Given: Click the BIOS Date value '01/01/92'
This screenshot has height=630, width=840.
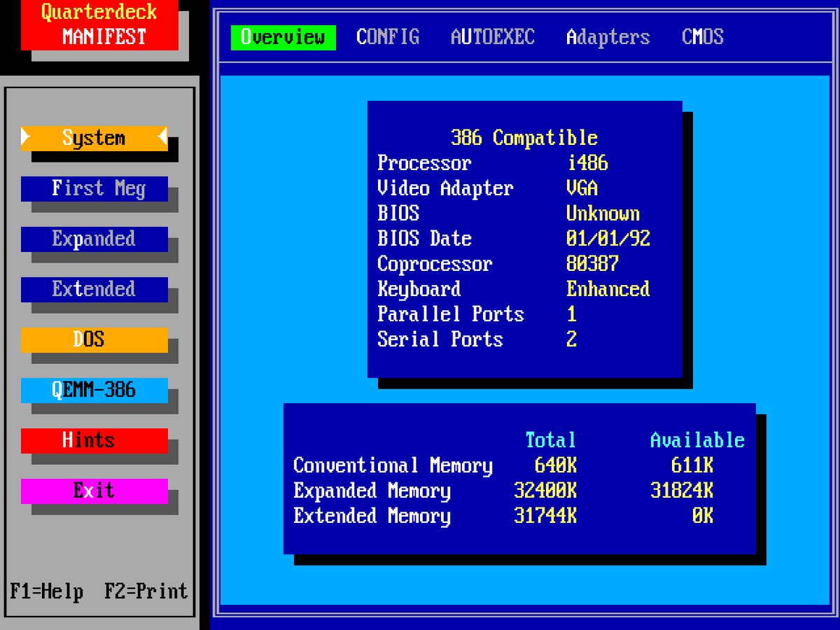Looking at the screenshot, I should pos(608,239).
